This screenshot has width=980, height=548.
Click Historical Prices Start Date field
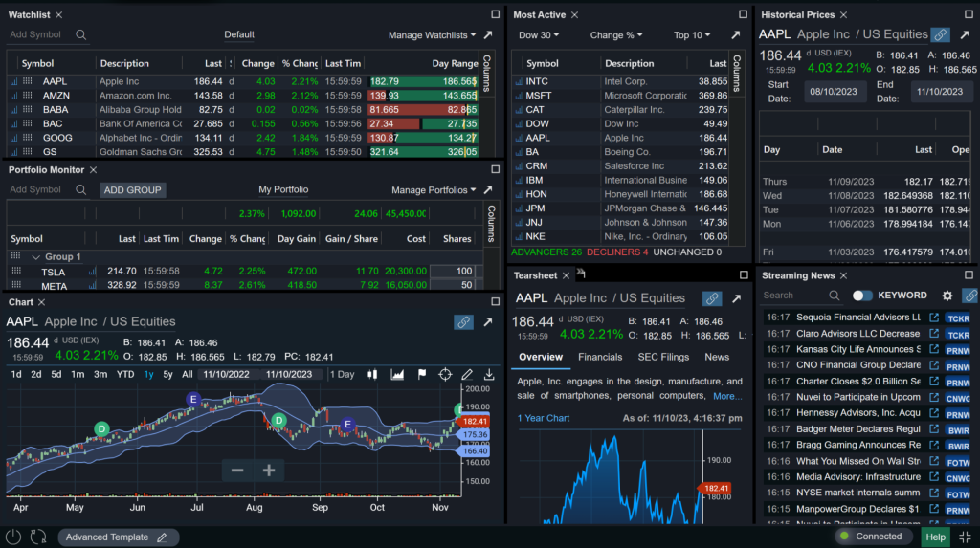click(x=834, y=91)
